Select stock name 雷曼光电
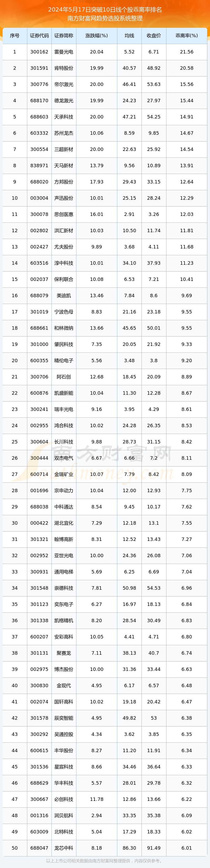This screenshot has width=210, height=868. pyautogui.click(x=64, y=52)
